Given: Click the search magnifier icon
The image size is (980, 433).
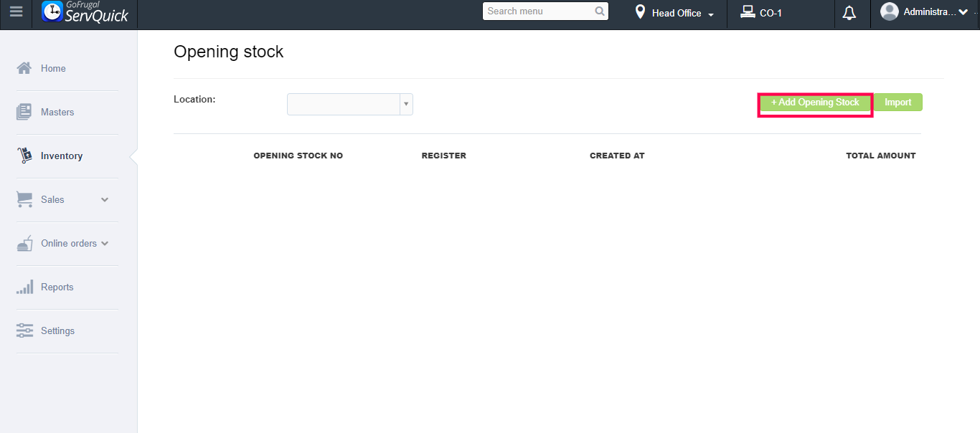Looking at the screenshot, I should click(x=600, y=11).
